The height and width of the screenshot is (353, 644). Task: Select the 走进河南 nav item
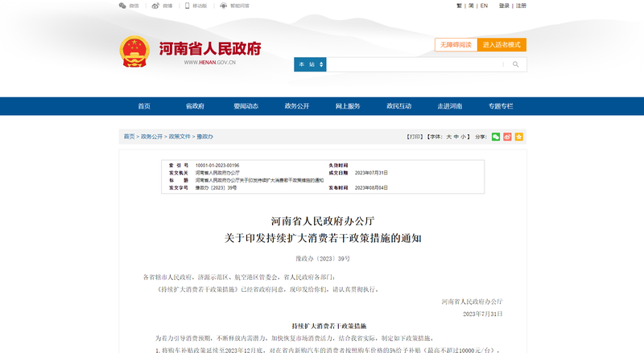[449, 106]
